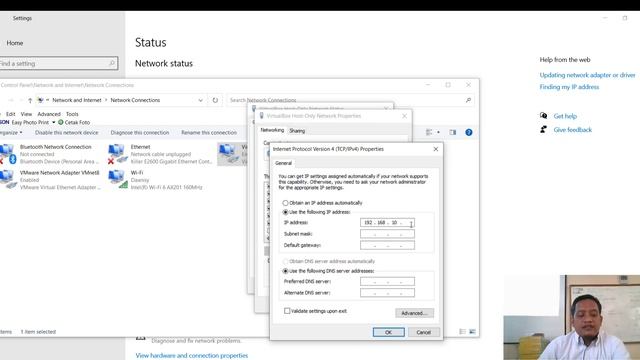Open the Advanced menu
Screen dimensions: 640x360
[49, 114]
